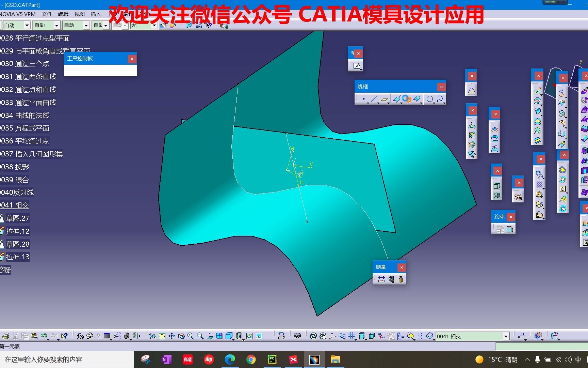Select tree item 0041 相交

15,205
